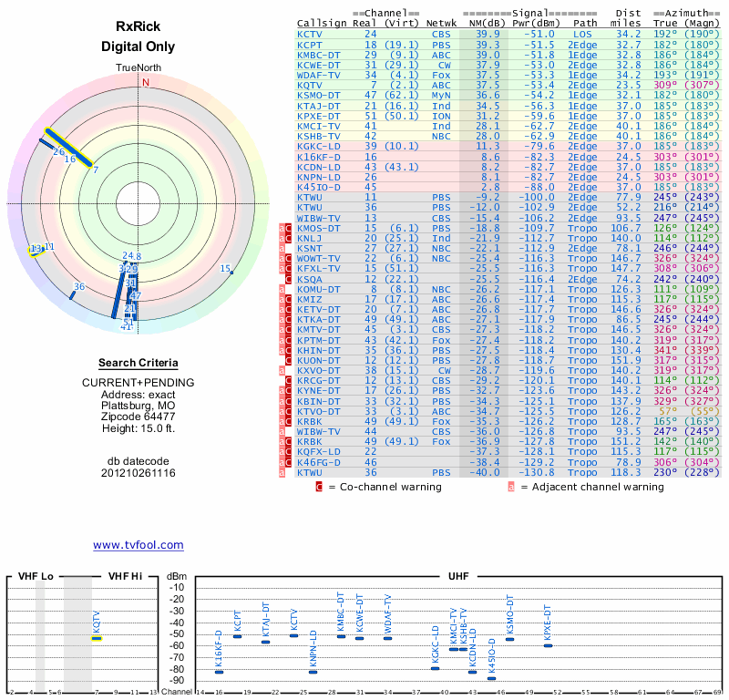This screenshot has width=729, height=700.
Task: Click the KPXE-DT marker in the UHF chart
Action: (549, 645)
